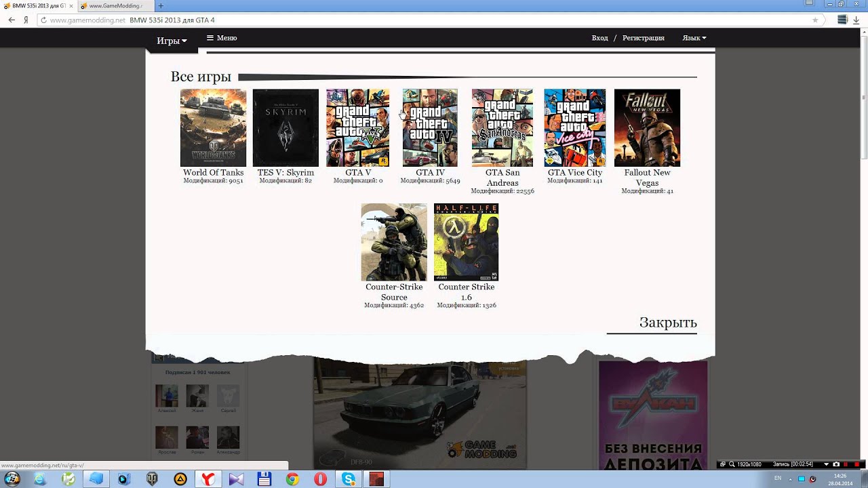Expand the recorder dropdown arrow

pos(826,464)
